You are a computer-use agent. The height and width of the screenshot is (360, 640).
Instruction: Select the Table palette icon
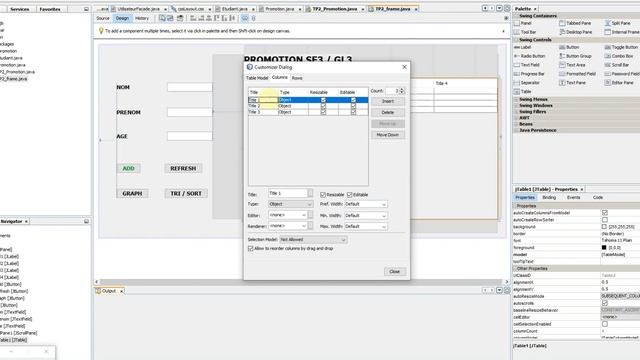pos(517,91)
